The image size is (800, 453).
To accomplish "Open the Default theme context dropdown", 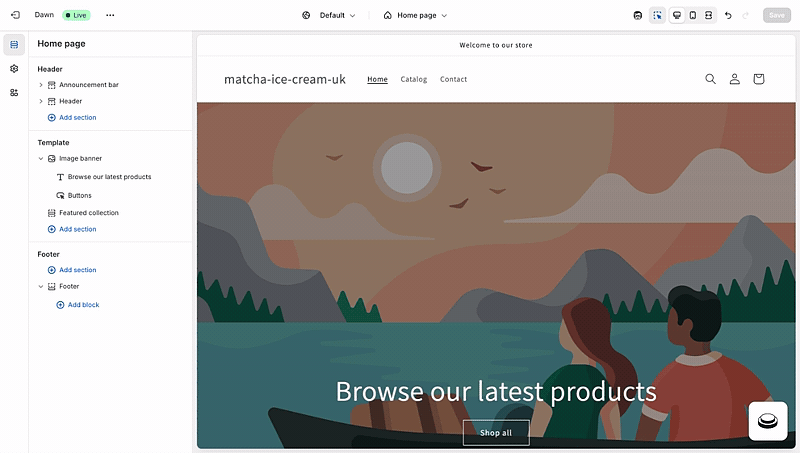I will (329, 15).
